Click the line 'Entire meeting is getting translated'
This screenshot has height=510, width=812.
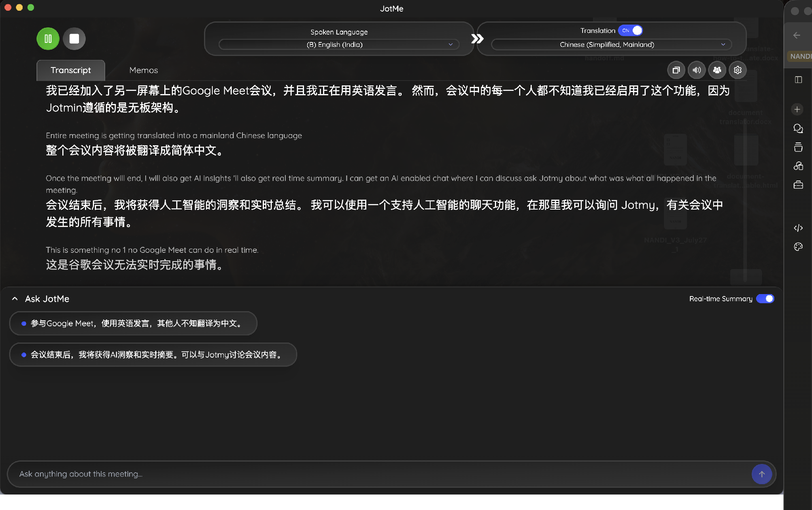(x=174, y=136)
